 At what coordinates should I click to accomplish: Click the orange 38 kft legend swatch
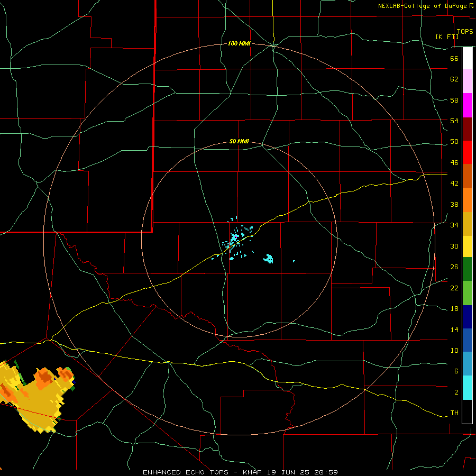point(467,200)
